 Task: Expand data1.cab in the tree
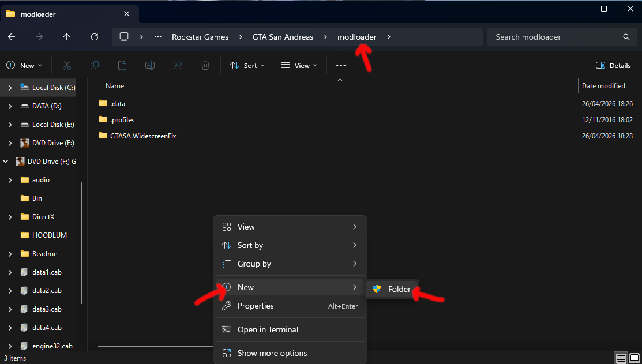pyautogui.click(x=10, y=272)
